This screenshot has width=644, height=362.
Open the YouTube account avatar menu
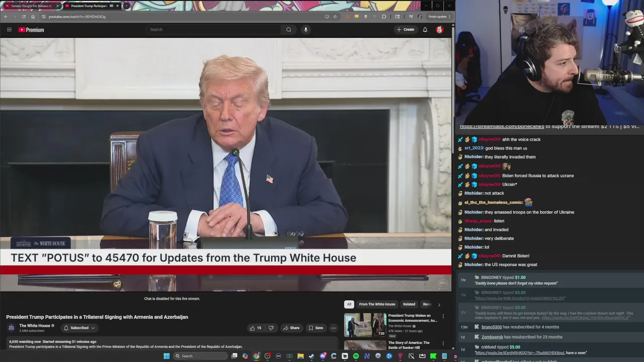click(439, 30)
